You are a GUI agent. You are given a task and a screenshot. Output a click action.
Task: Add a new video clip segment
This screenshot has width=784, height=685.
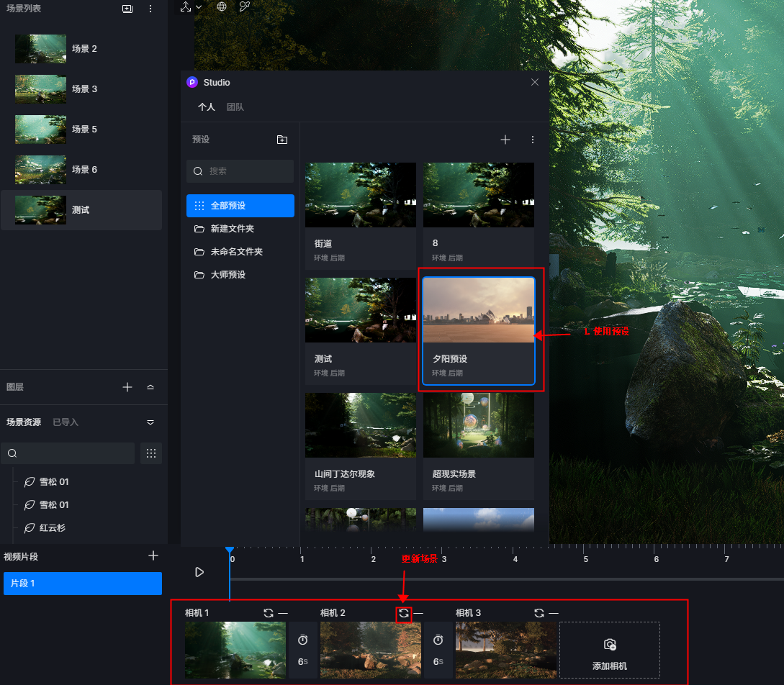coord(153,556)
